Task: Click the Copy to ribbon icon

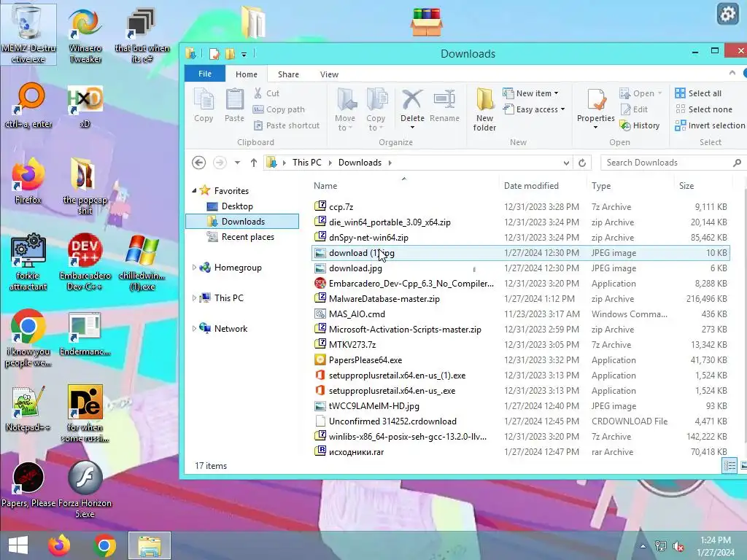Action: [x=376, y=109]
